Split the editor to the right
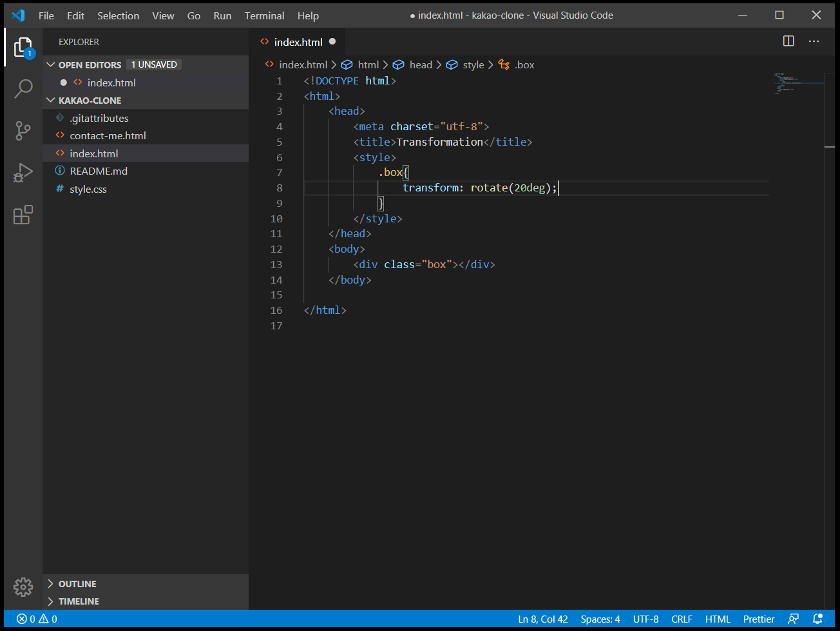 tap(788, 41)
